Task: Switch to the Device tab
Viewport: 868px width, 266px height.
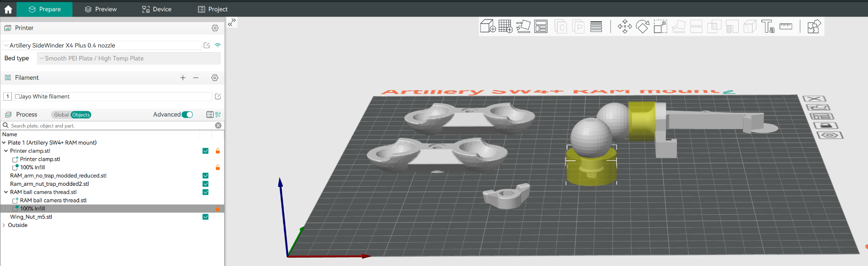Action: pyautogui.click(x=157, y=9)
